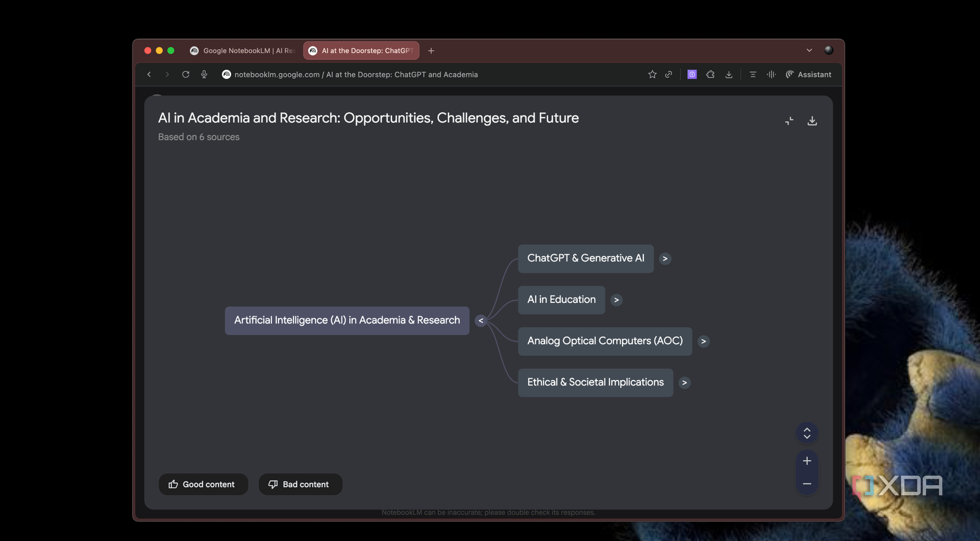Open the tab list dropdown chevron
The image size is (980, 541).
point(809,50)
